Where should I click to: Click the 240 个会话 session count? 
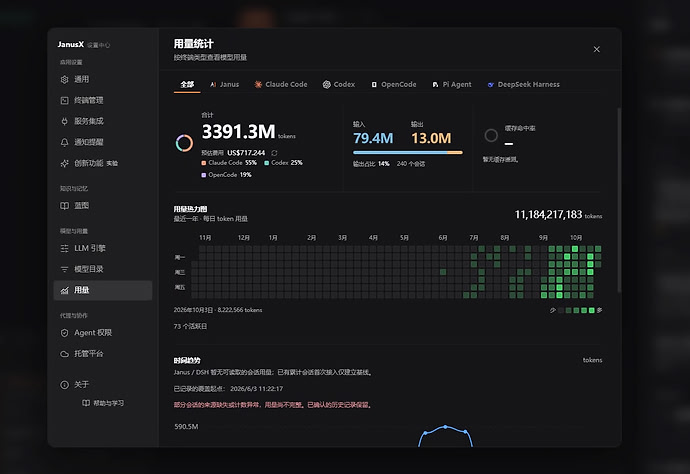coord(411,164)
